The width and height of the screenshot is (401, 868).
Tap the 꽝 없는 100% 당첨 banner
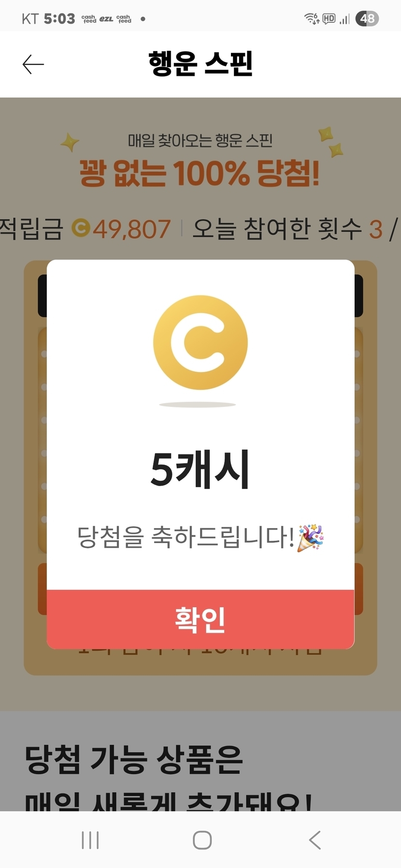click(x=200, y=173)
